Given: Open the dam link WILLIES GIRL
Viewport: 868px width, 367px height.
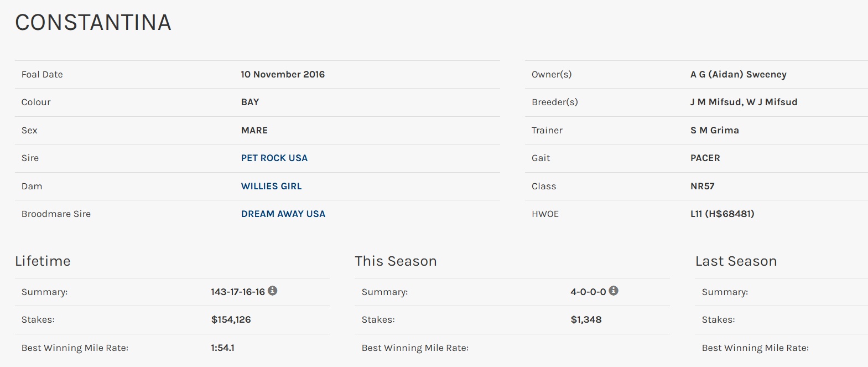Looking at the screenshot, I should (271, 186).
